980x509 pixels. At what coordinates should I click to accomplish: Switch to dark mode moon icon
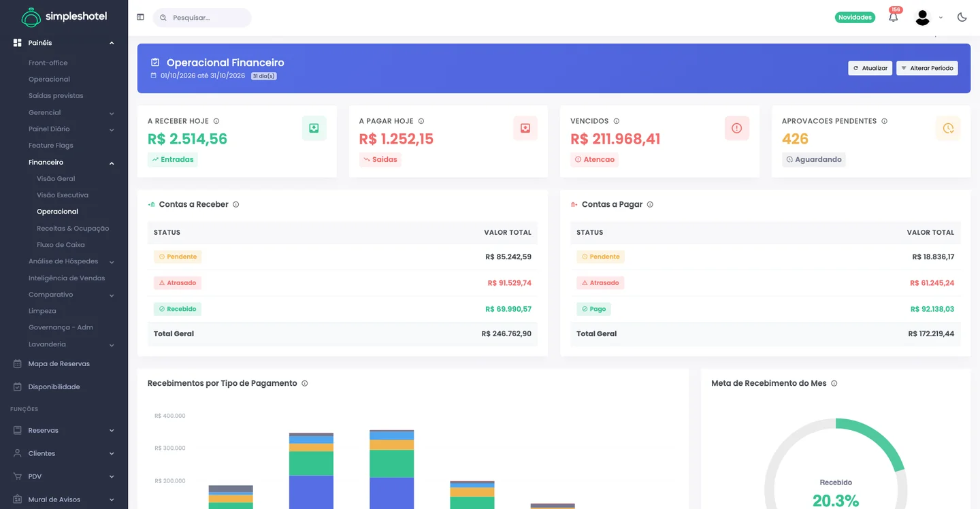962,17
